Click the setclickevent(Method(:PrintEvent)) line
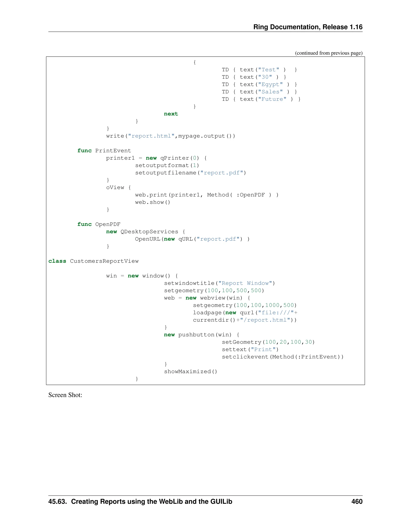This screenshot has height=532, width=411. pyautogui.click(x=282, y=357)
